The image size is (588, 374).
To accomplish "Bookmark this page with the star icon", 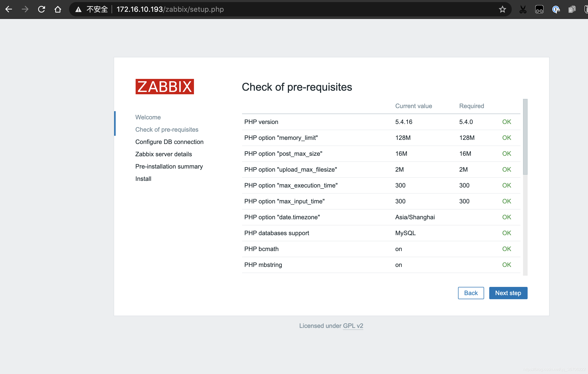I will pyautogui.click(x=502, y=9).
